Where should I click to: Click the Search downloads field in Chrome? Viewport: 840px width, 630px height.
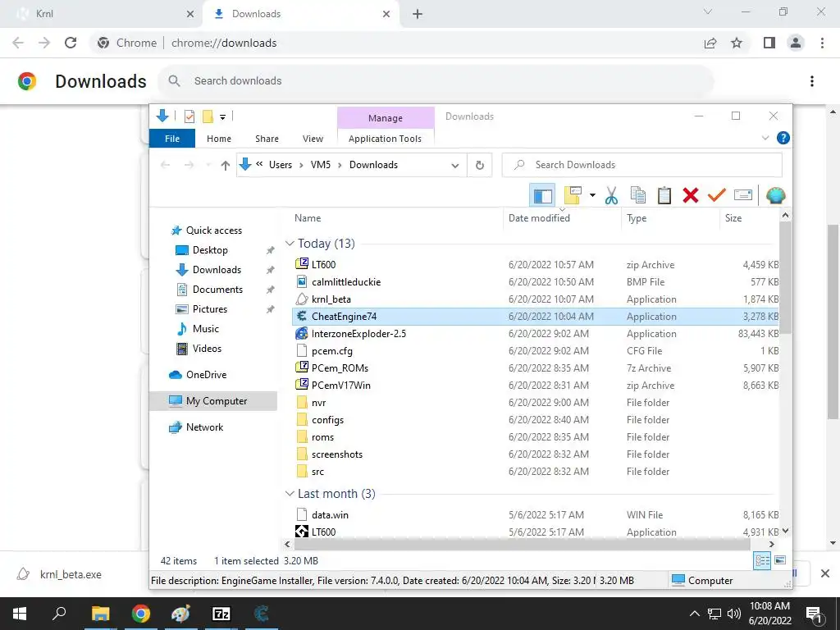click(436, 81)
